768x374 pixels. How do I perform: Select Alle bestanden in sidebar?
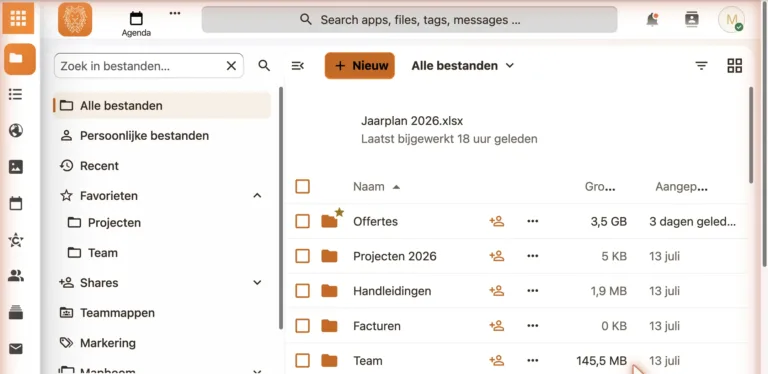coord(162,105)
